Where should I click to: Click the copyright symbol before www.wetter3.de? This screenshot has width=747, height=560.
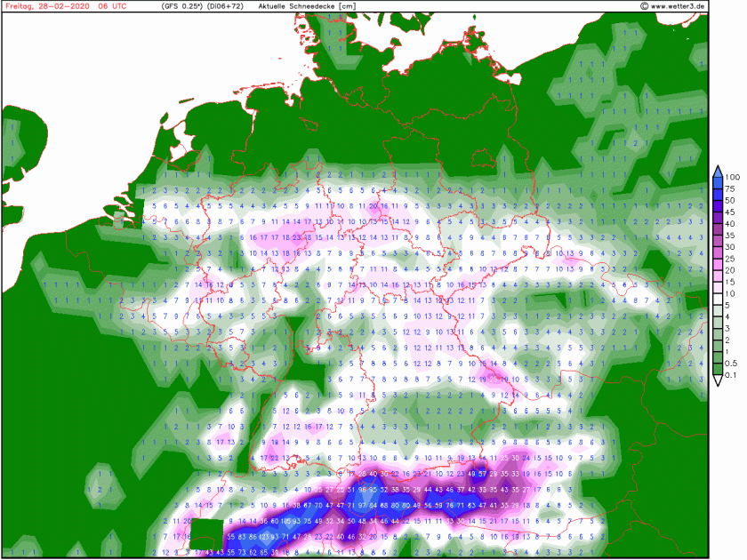(x=643, y=5)
